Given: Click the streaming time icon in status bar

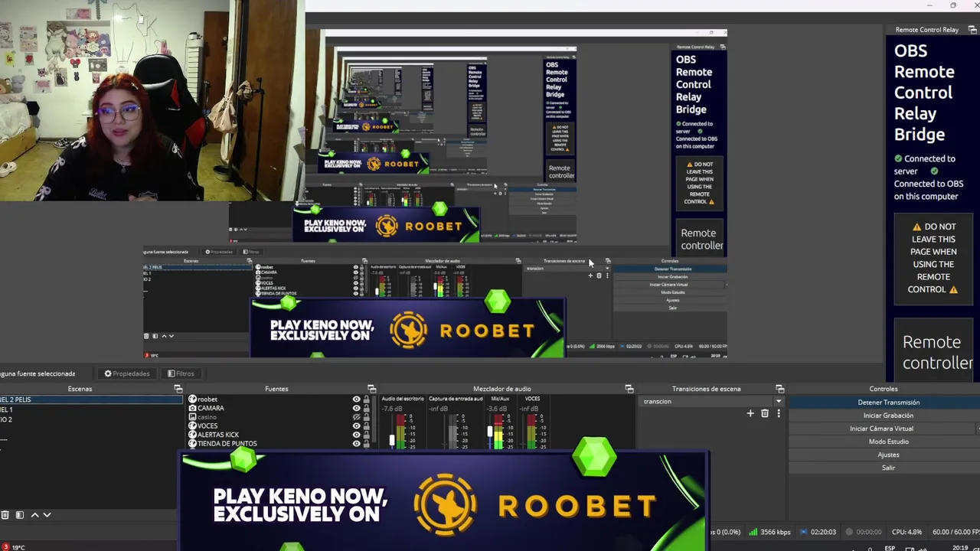Looking at the screenshot, I should (804, 532).
